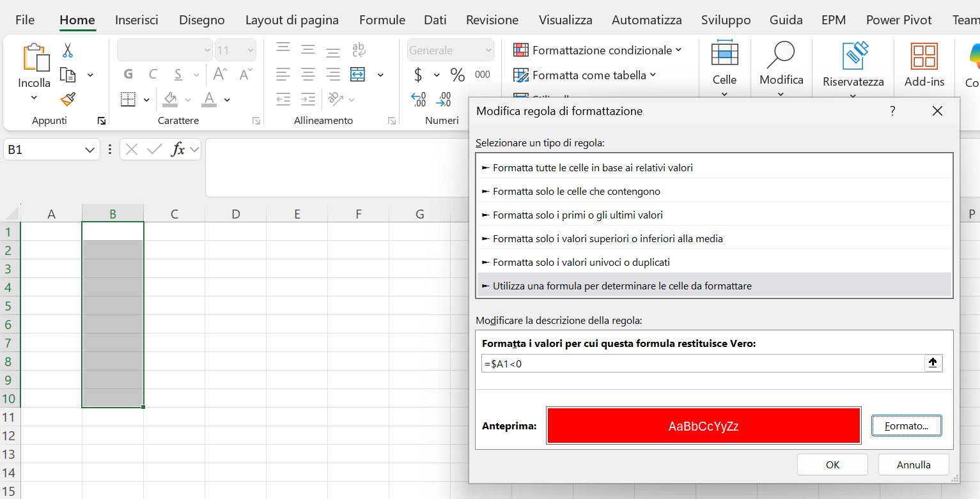Click the Cut scissors icon

68,50
